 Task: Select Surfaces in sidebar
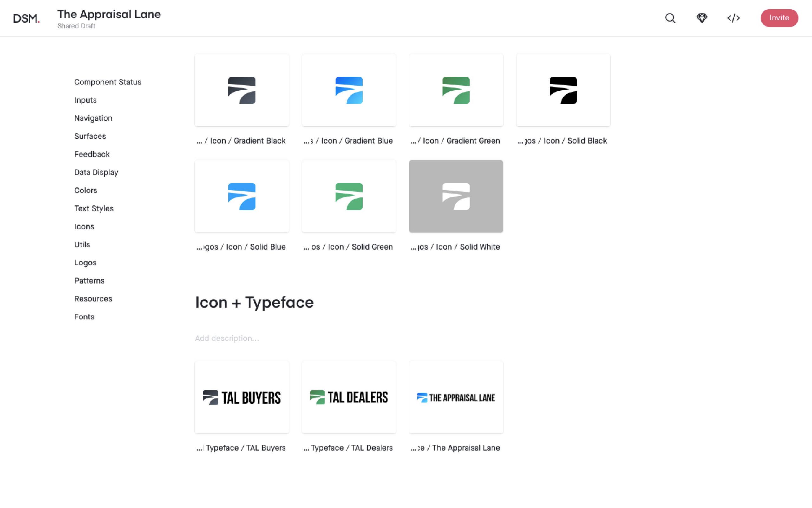pyautogui.click(x=90, y=136)
